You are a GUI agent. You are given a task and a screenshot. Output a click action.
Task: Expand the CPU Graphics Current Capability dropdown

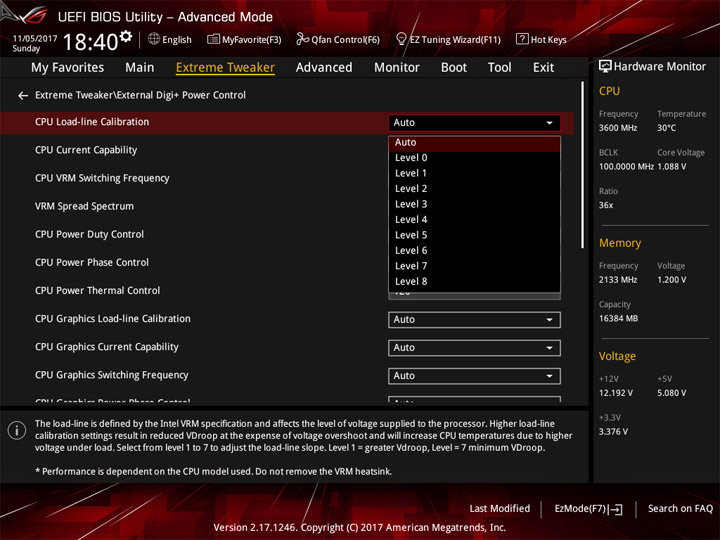474,348
